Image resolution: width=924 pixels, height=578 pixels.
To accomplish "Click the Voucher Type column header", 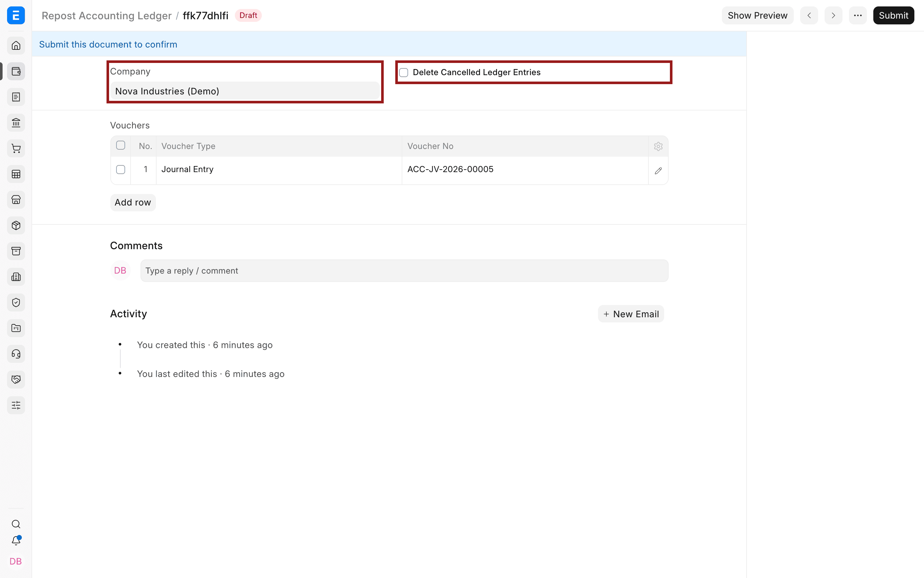I will pyautogui.click(x=279, y=146).
